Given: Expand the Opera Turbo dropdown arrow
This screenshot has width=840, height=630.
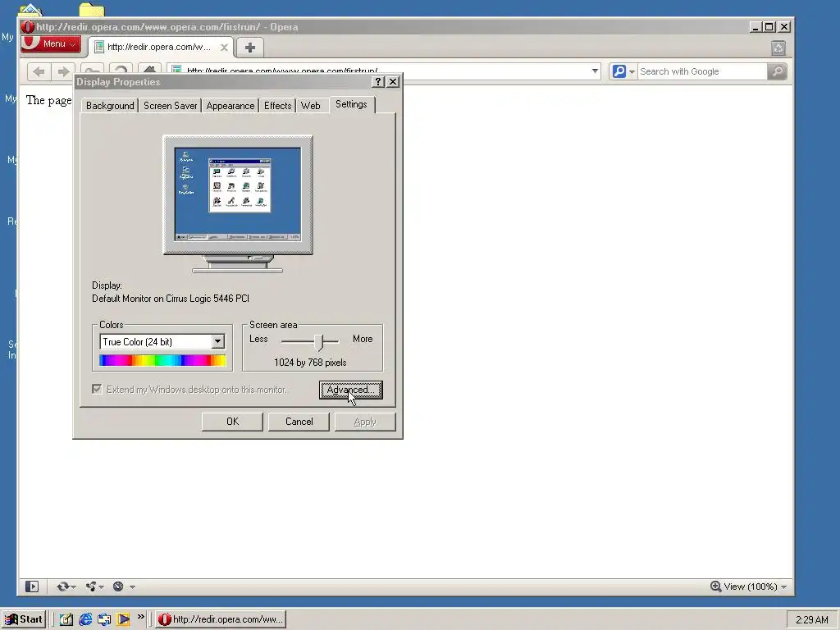Looking at the screenshot, I should point(132,587).
